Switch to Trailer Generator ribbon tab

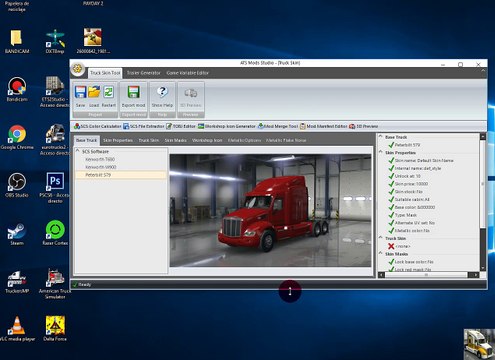coord(143,73)
